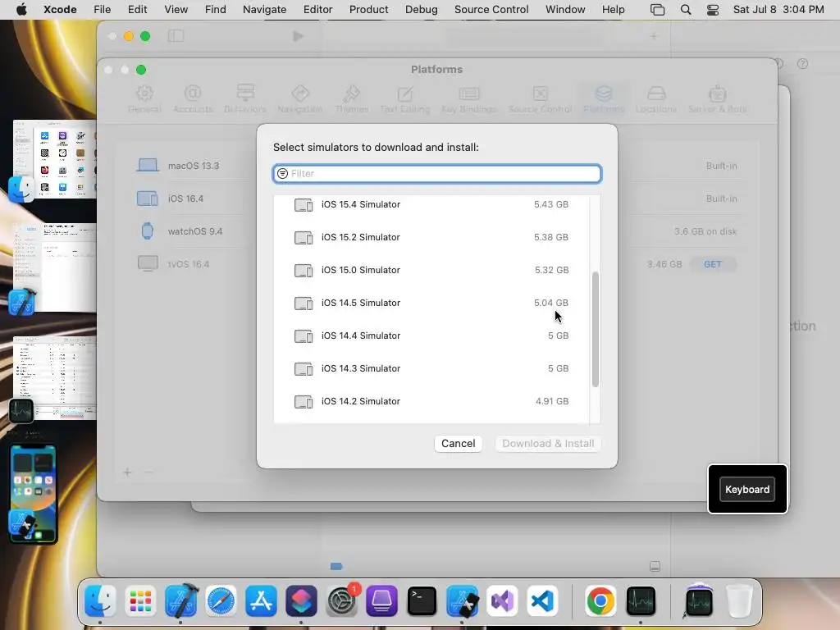Image resolution: width=840 pixels, height=630 pixels.
Task: Open Safari from the Dock
Action: click(221, 601)
